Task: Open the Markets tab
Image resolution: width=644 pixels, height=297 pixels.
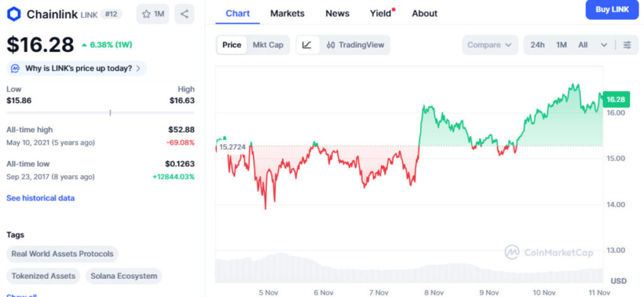Action: tap(287, 13)
